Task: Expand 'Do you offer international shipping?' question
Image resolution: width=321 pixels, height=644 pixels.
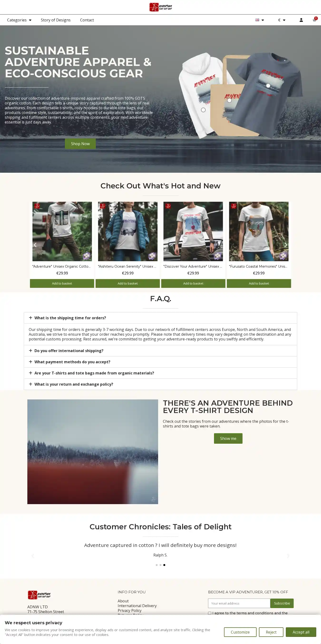Action: 160,350
